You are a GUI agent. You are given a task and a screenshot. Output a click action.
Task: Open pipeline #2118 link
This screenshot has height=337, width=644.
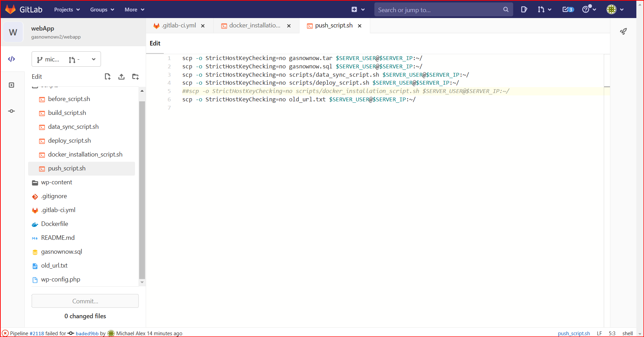[x=37, y=334]
